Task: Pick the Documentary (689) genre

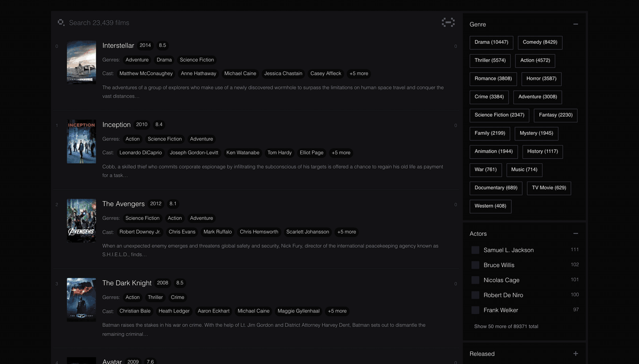Action: [496, 188]
